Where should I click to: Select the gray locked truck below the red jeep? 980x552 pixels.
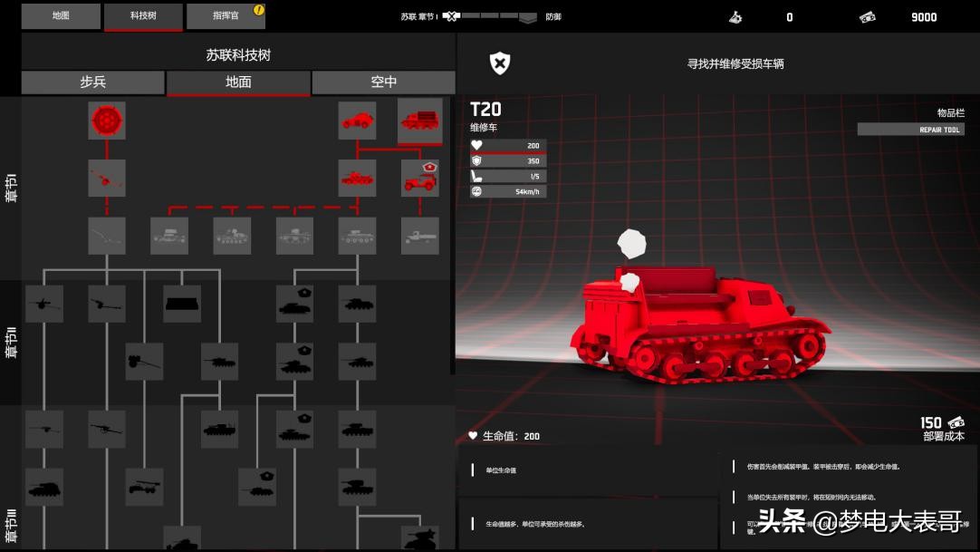click(x=420, y=236)
